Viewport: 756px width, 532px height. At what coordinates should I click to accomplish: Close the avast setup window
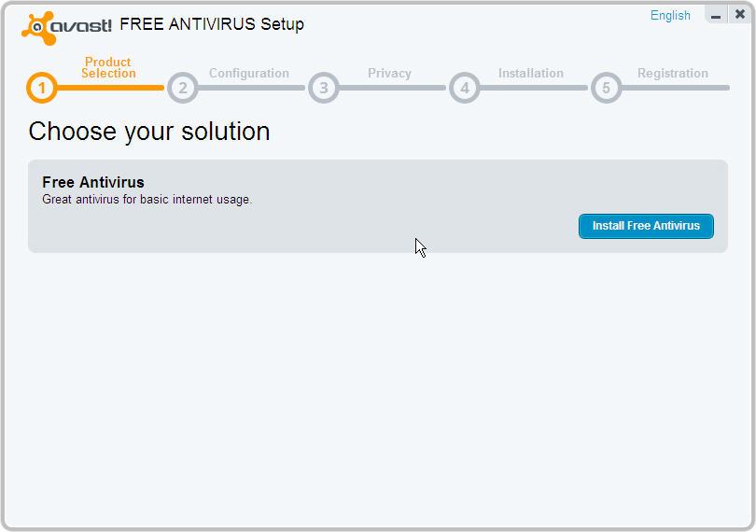pyautogui.click(x=739, y=15)
